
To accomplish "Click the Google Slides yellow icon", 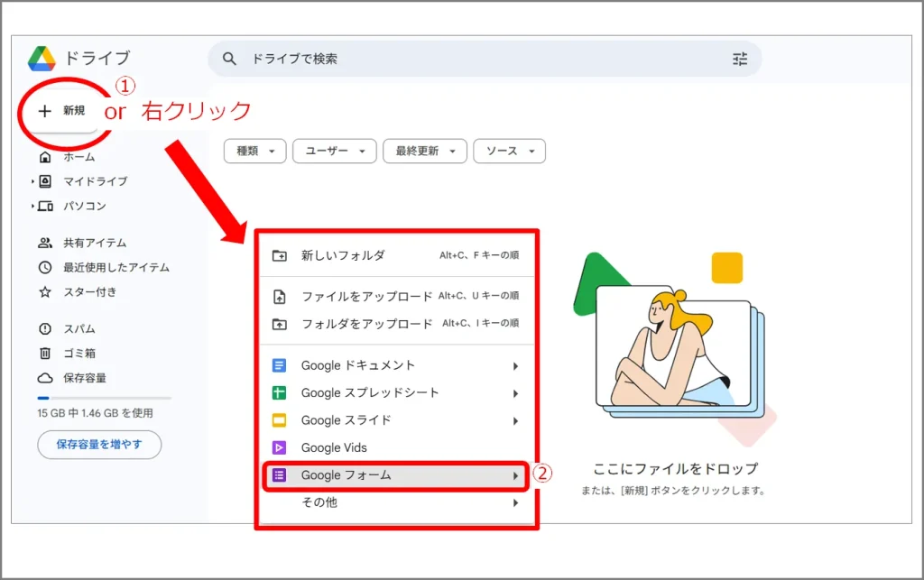I will pos(280,420).
